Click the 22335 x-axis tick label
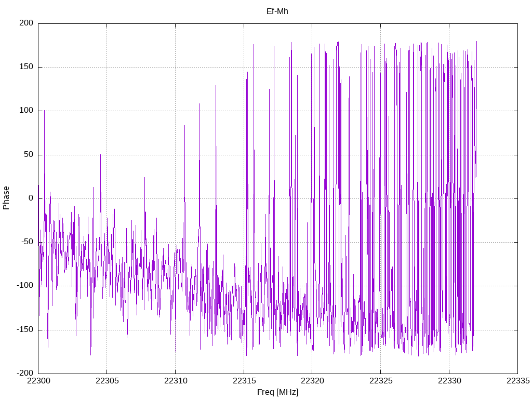This screenshot has height=399, width=532. [x=518, y=381]
